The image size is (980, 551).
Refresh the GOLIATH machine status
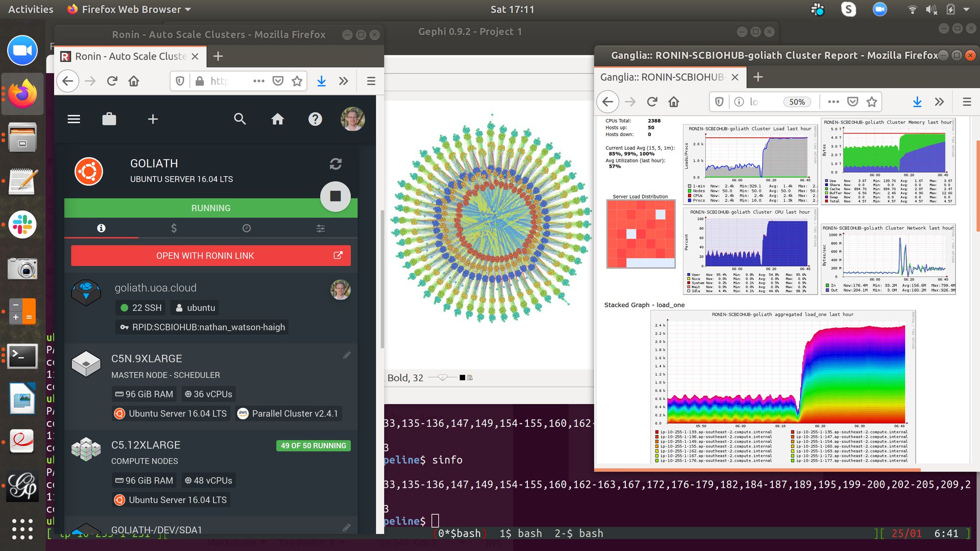tap(335, 164)
